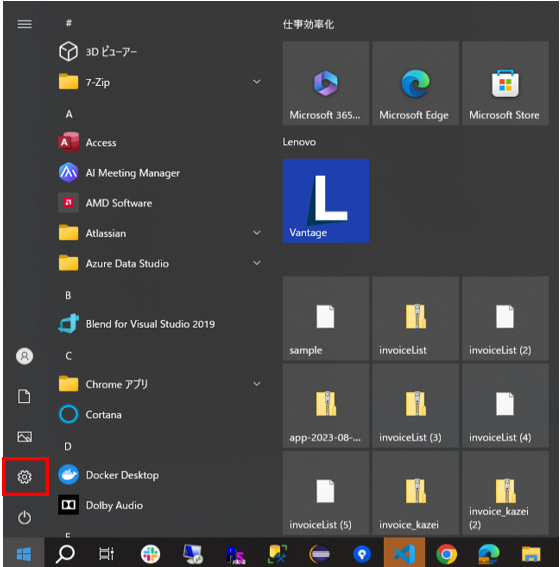Click the letter B section header

coord(68,295)
